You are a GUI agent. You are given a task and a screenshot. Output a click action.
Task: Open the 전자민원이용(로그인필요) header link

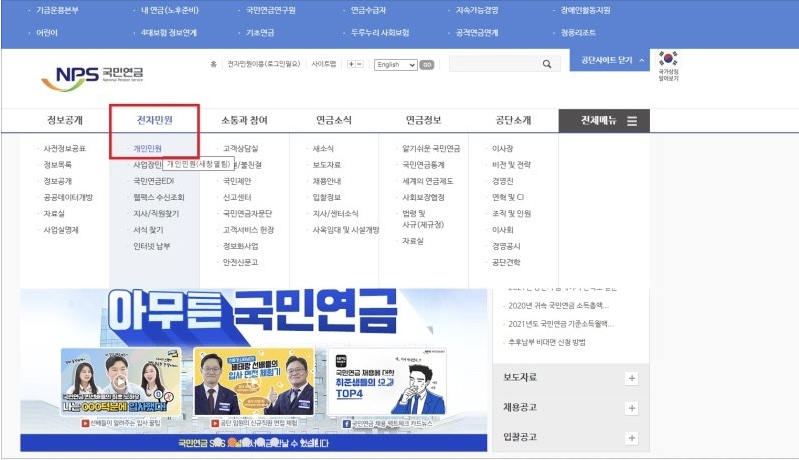(x=263, y=64)
